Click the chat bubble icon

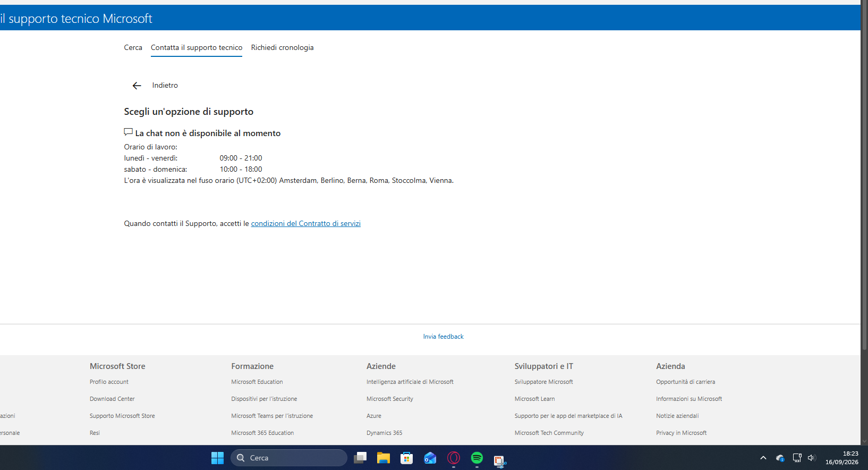click(128, 132)
